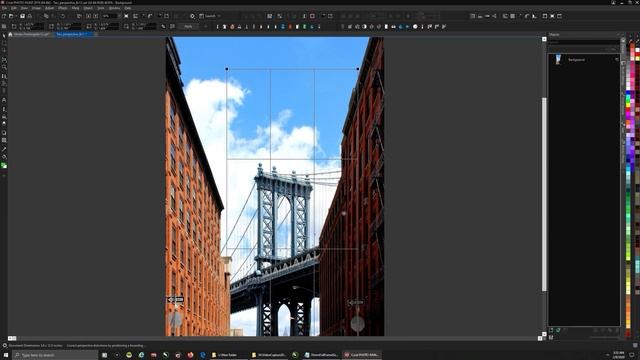Open the Adjust menu
Screen dimensions: 640x360
coord(49,8)
